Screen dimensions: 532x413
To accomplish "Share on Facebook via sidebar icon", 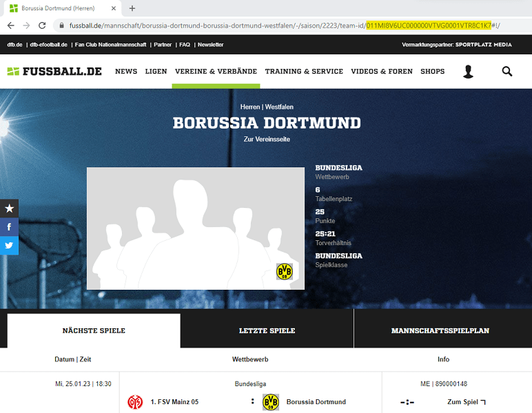I will point(9,226).
